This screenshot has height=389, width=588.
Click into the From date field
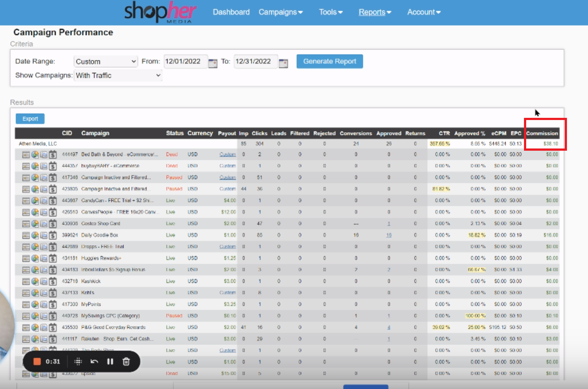(x=185, y=62)
